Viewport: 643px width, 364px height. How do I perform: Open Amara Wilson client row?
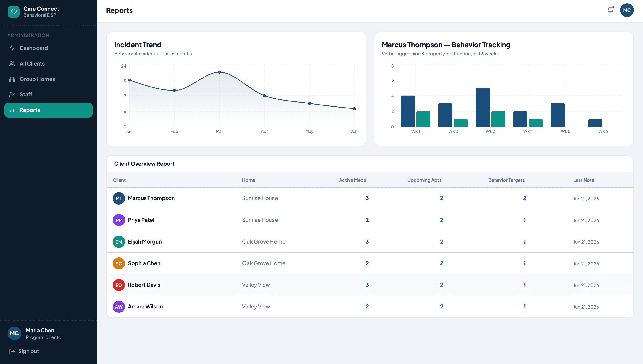click(x=370, y=307)
